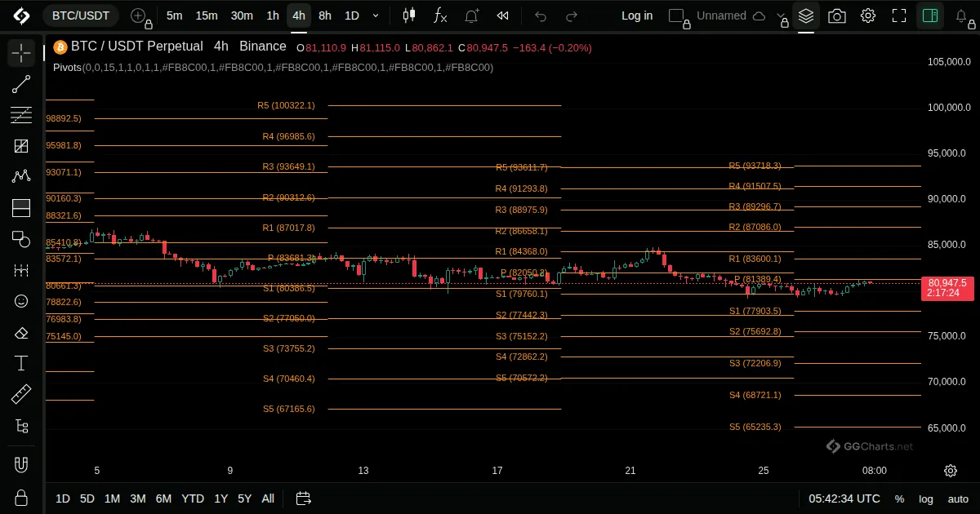The height and width of the screenshot is (514, 980).
Task: Select the date range measurement tool
Action: click(21, 270)
